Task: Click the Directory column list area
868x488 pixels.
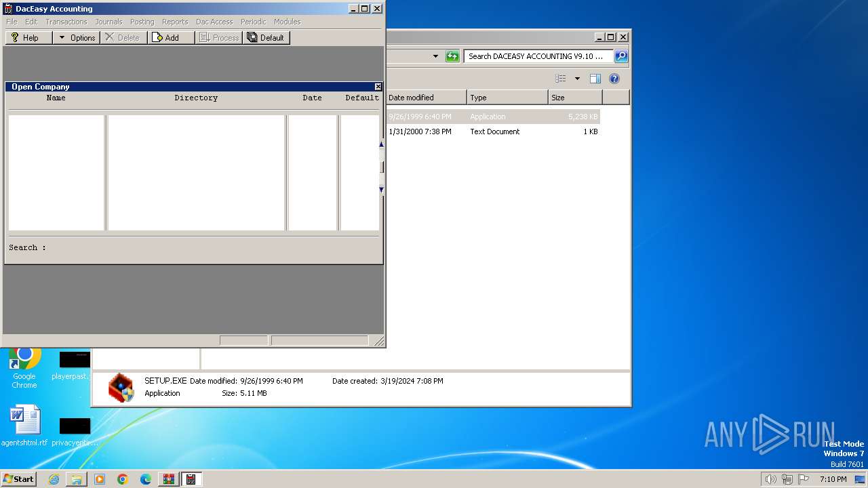Action: 196,173
